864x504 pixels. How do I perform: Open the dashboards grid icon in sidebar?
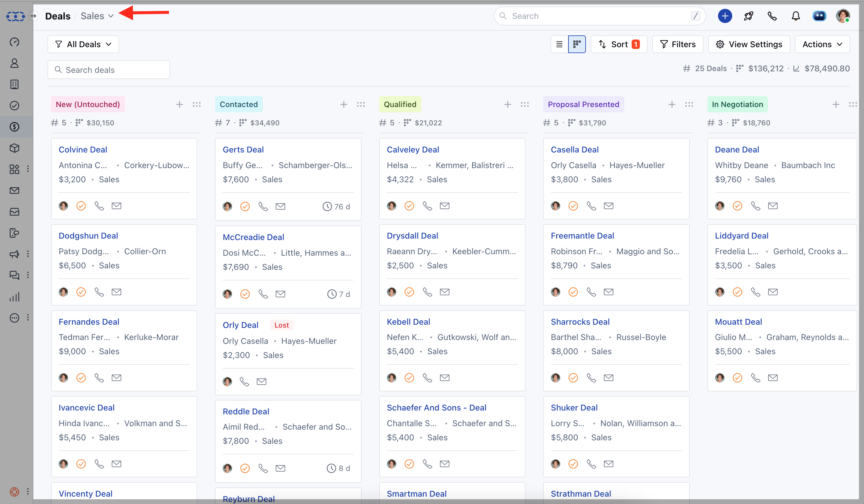(14, 169)
